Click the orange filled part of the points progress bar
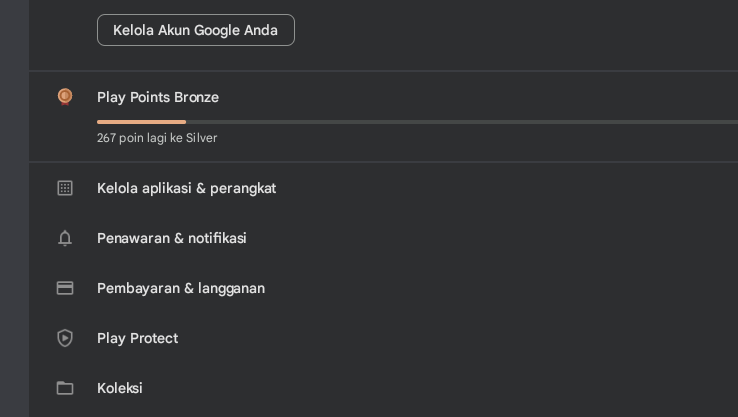Screen dimensions: 738x417 pyautogui.click(x=140, y=122)
